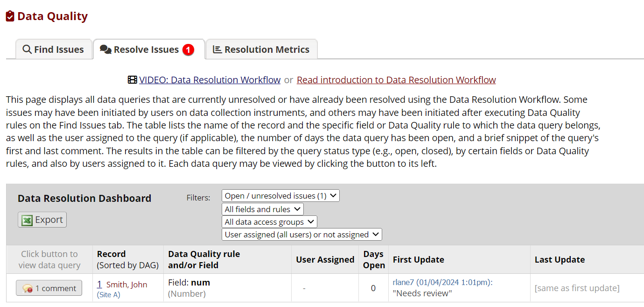Image resolution: width=644 pixels, height=307 pixels.
Task: Click the Days Open cell showing 0
Action: tap(373, 288)
